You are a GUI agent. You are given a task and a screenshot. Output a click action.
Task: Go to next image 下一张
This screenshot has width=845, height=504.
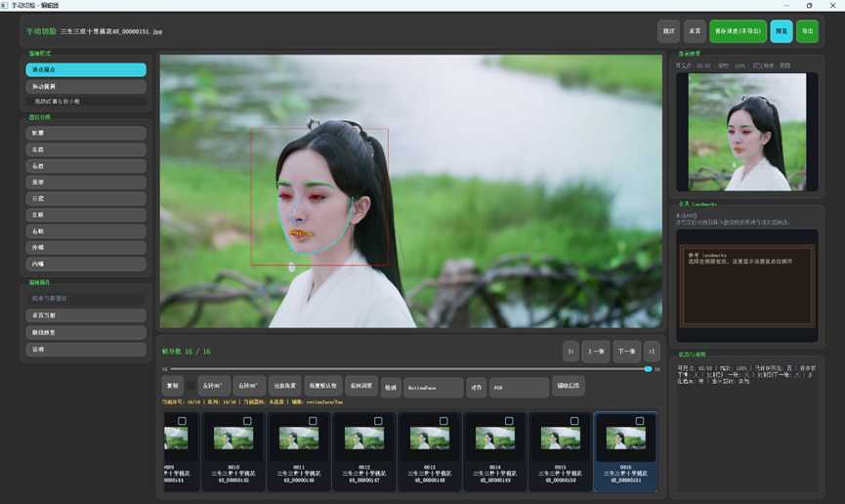click(x=627, y=352)
